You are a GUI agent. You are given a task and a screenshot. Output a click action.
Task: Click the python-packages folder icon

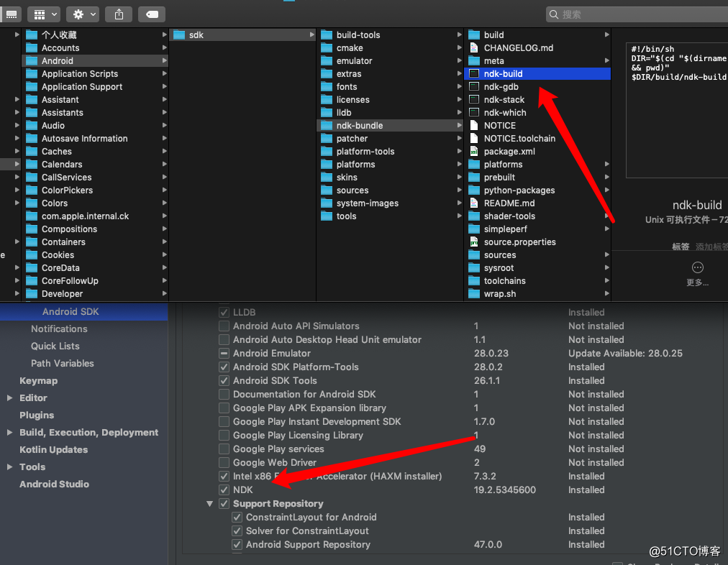pos(474,190)
